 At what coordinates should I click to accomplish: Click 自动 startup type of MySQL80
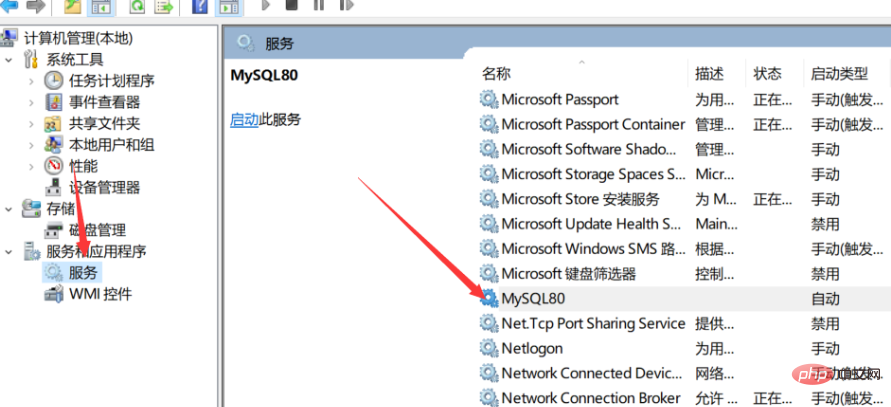pyautogui.click(x=825, y=298)
